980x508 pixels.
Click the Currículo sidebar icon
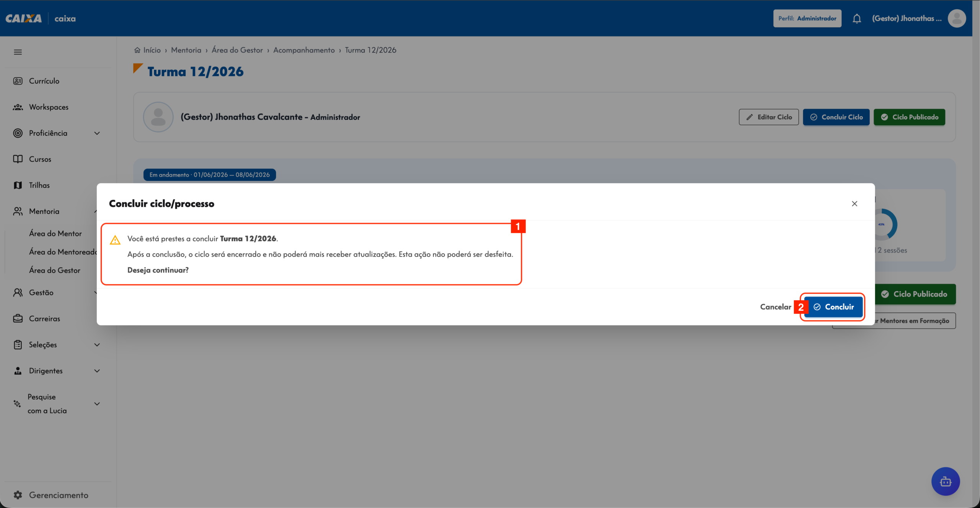point(18,81)
